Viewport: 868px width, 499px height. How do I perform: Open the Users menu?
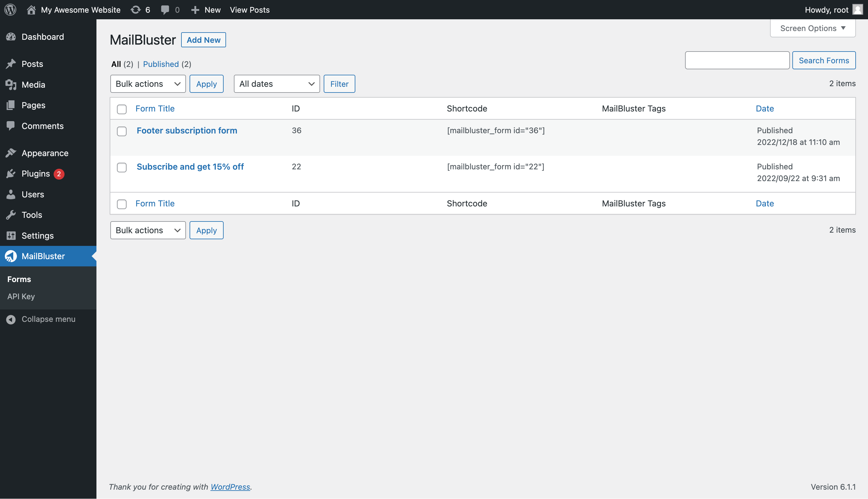point(48,194)
